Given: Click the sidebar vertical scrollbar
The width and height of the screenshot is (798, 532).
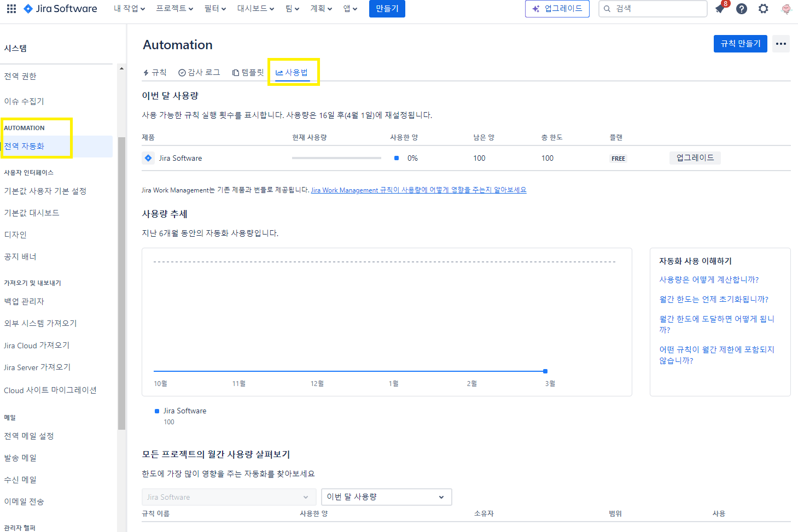Looking at the screenshot, I should (x=121, y=283).
